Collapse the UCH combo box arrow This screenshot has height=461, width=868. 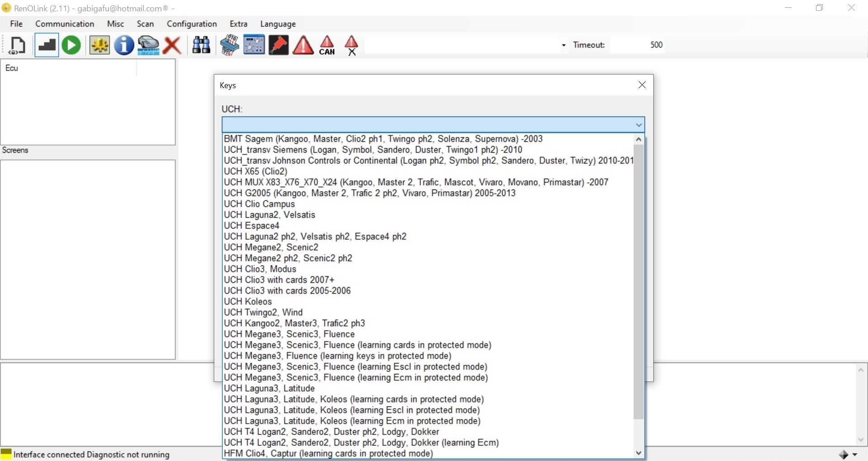click(639, 125)
